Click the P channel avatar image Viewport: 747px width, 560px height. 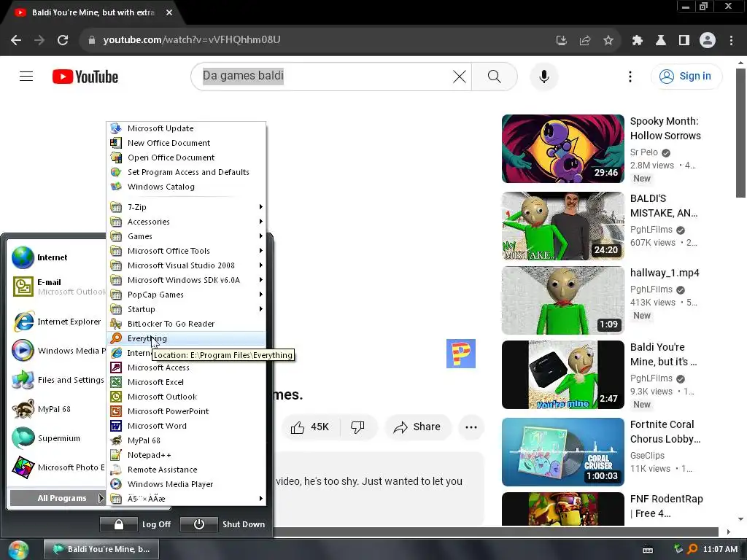(461, 354)
